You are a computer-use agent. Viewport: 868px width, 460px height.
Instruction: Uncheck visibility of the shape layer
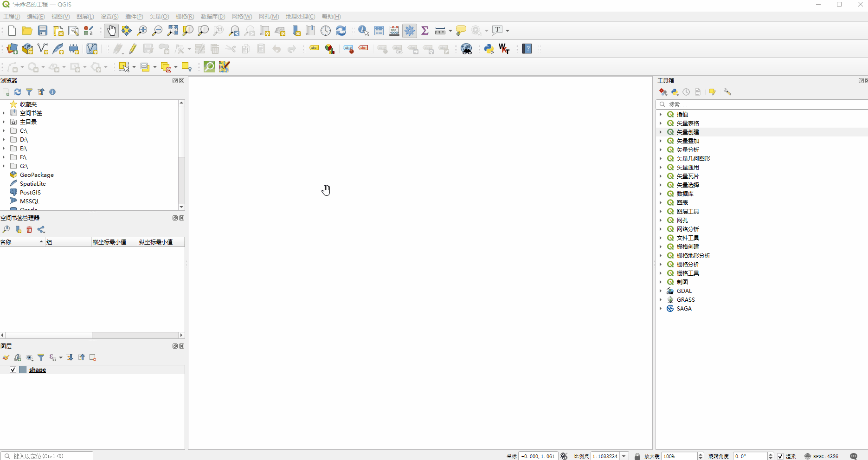pos(13,370)
